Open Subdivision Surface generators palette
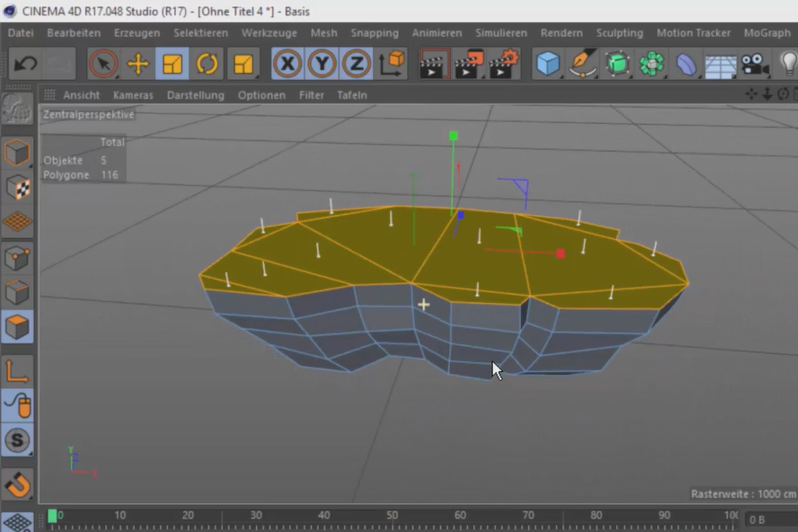The height and width of the screenshot is (532, 798). point(618,64)
